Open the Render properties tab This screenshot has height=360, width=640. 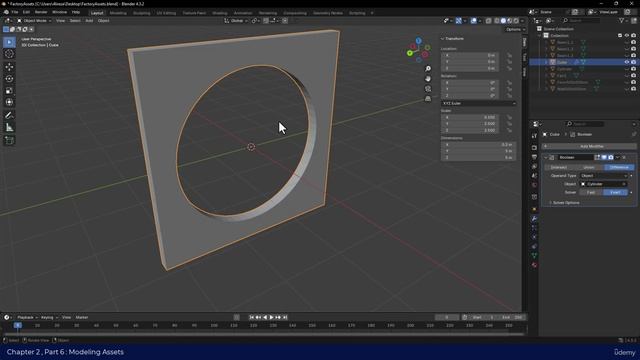pos(534,147)
